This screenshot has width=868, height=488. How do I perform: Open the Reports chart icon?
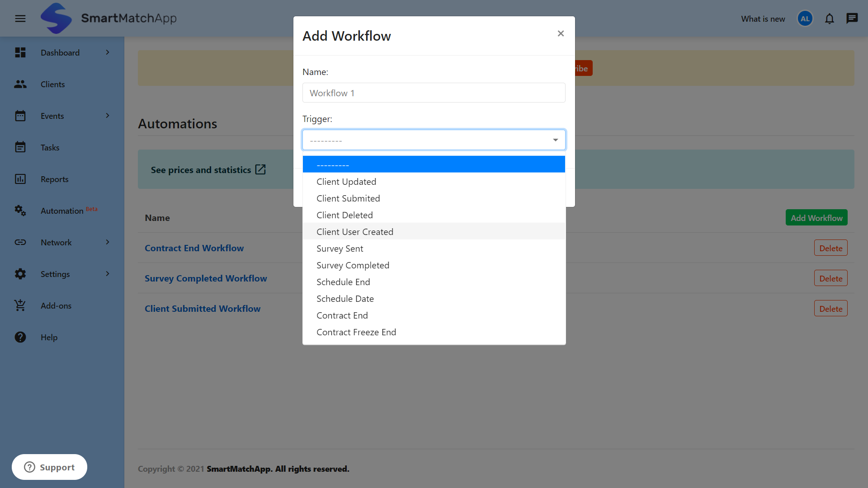[x=20, y=179]
